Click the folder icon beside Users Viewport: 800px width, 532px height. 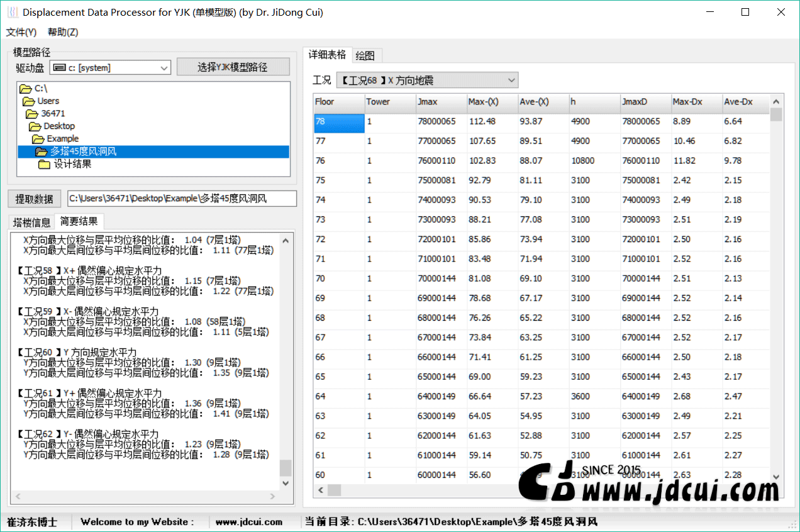[x=28, y=101]
